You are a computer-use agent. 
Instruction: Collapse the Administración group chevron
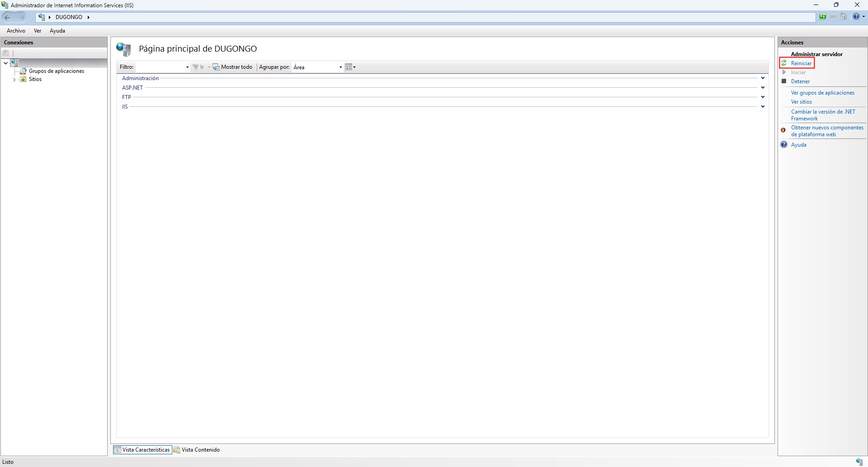pyautogui.click(x=763, y=78)
